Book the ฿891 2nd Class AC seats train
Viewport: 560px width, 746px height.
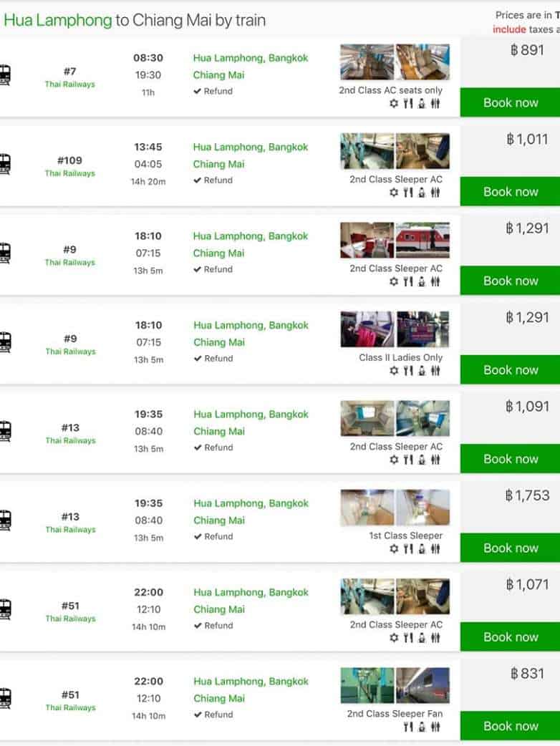point(510,102)
